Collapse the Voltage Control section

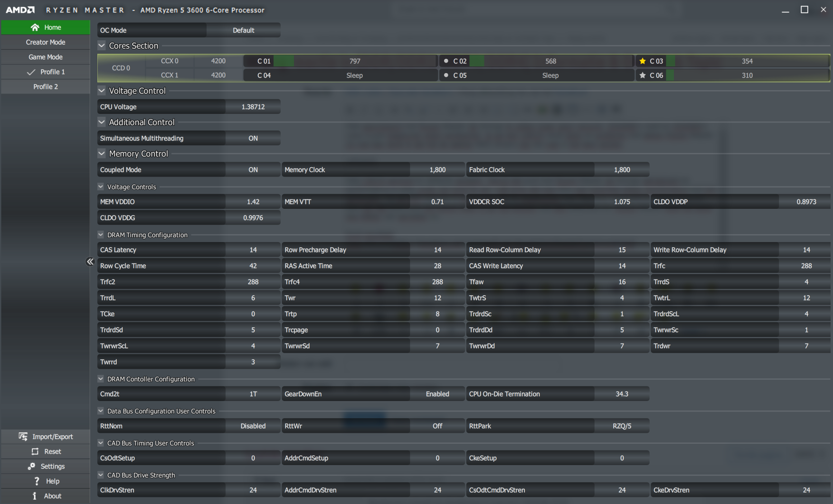[102, 91]
